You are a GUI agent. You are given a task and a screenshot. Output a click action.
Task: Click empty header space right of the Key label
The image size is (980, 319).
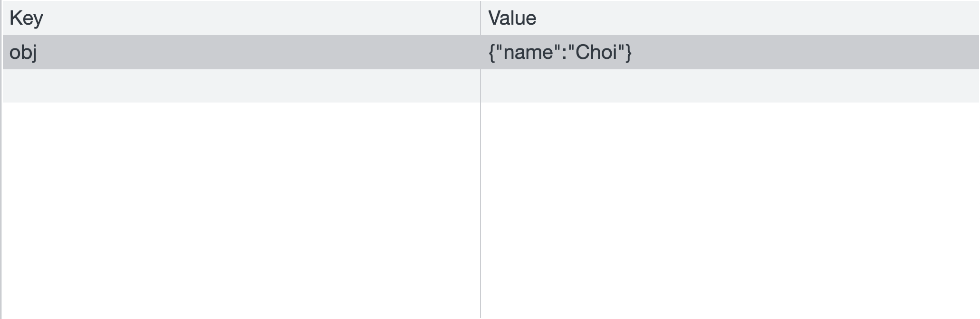(261, 18)
